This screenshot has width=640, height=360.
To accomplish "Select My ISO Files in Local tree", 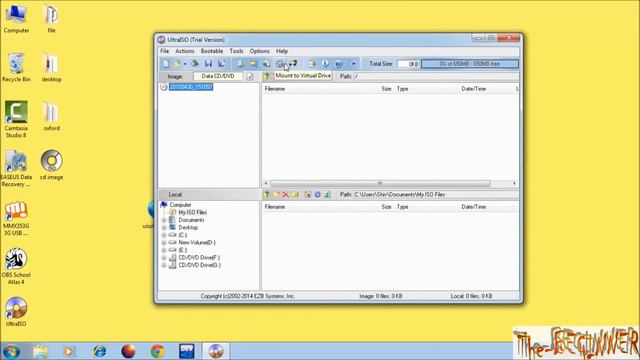I will pos(192,212).
